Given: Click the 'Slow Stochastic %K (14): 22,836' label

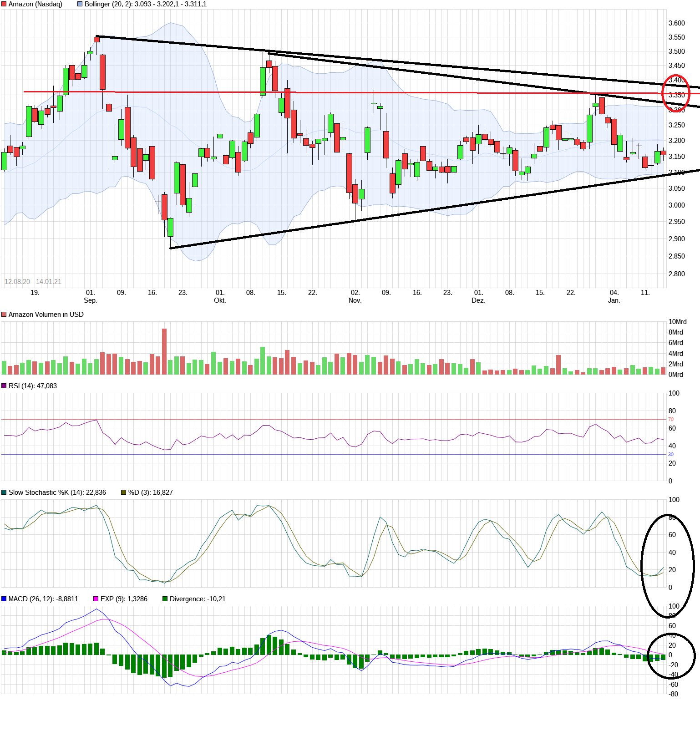Looking at the screenshot, I should 57,492.
